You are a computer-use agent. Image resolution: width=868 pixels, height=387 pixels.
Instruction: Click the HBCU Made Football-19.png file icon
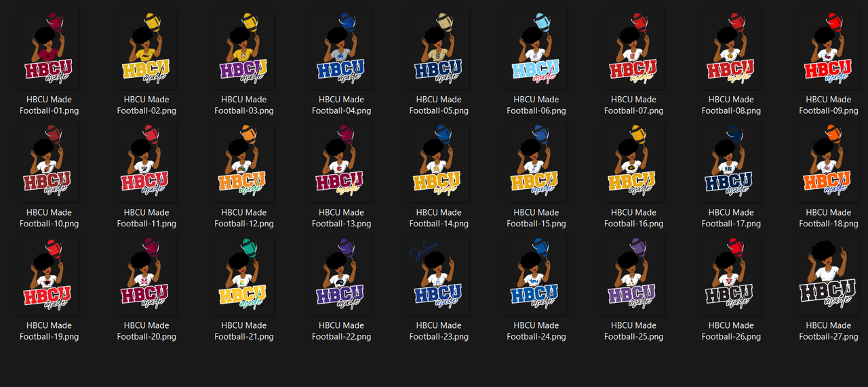click(49, 275)
